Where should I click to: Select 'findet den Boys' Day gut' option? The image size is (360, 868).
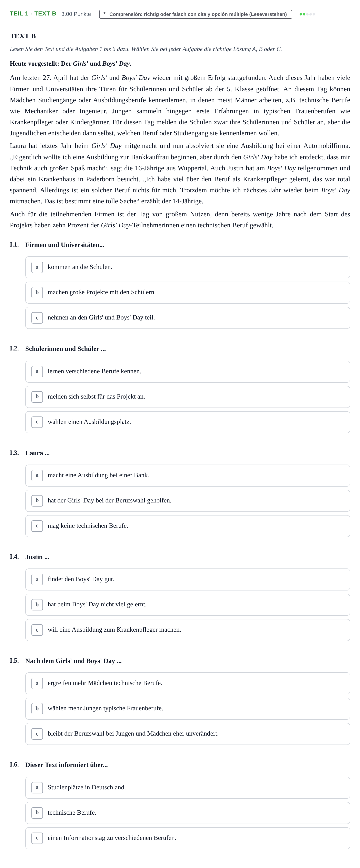188,579
